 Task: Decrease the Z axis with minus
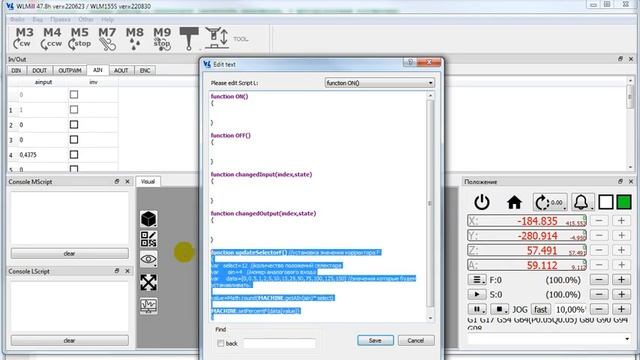click(599, 250)
